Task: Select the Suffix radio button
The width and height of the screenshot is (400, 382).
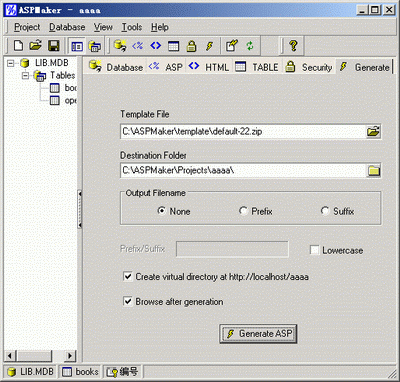Action: [x=325, y=211]
